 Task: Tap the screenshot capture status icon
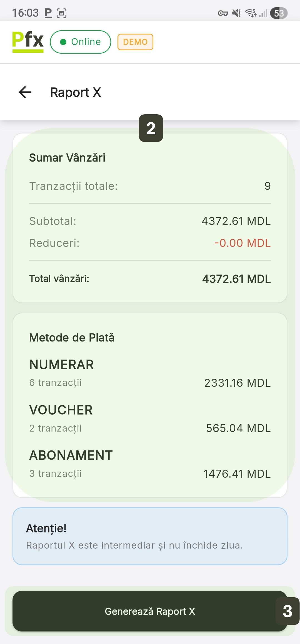61,13
